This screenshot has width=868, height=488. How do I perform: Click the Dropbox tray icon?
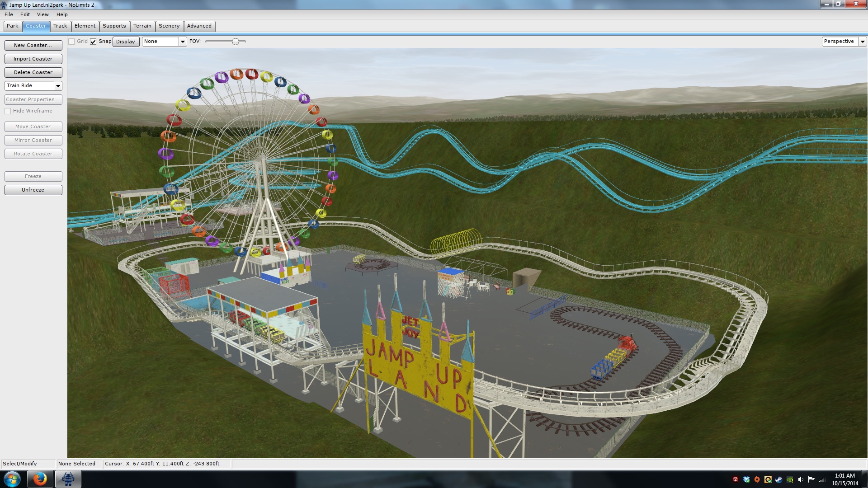pos(746,479)
